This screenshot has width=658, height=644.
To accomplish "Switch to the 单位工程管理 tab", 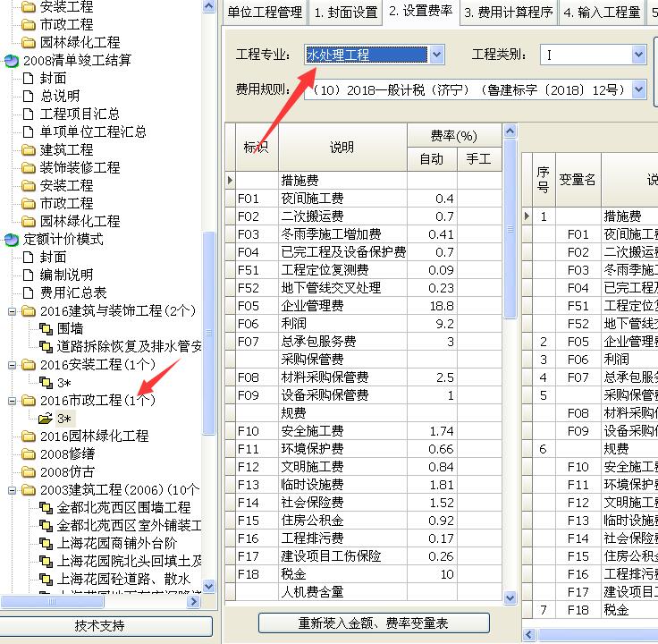I will click(x=265, y=13).
